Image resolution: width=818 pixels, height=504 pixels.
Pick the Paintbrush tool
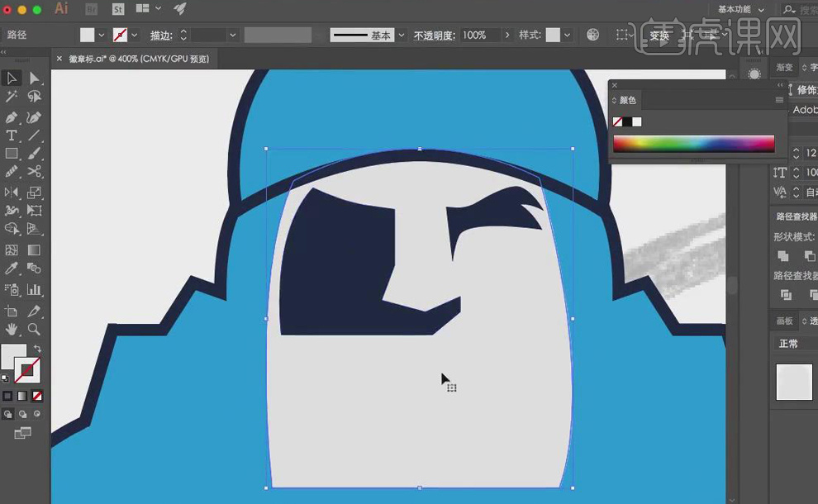click(35, 154)
